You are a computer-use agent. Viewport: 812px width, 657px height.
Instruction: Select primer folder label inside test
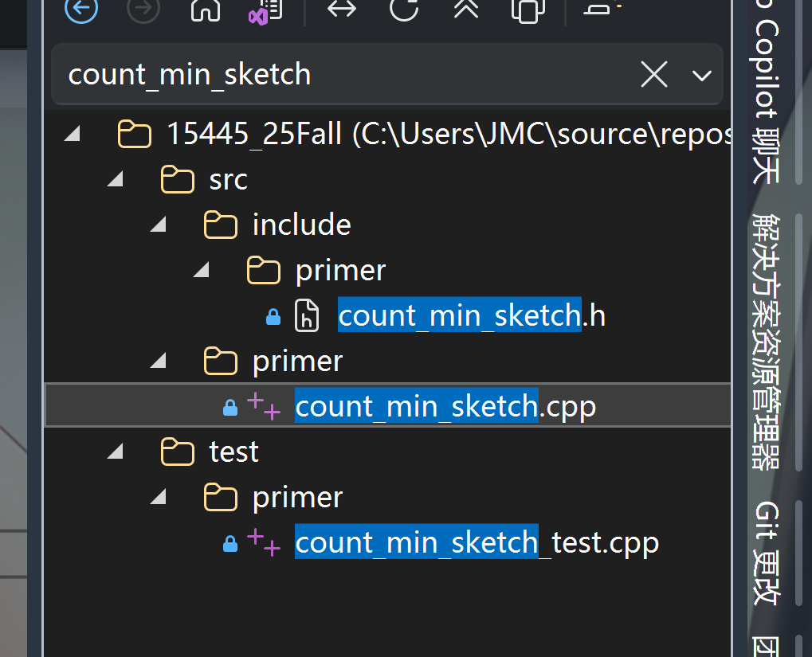pos(298,498)
